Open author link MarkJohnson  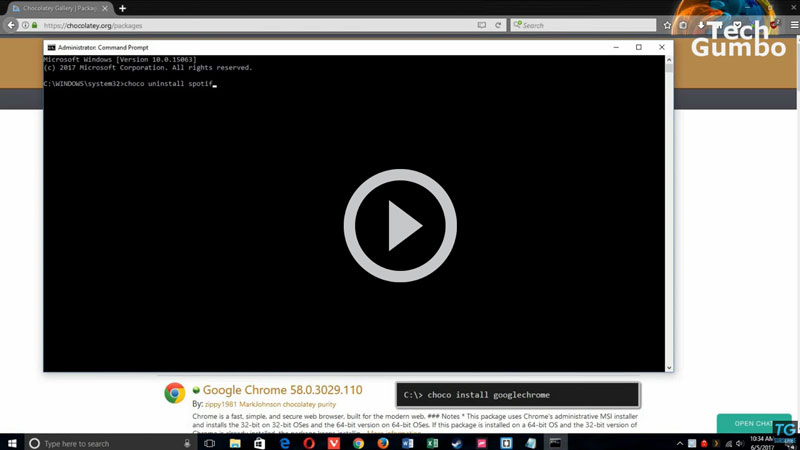click(x=260, y=404)
